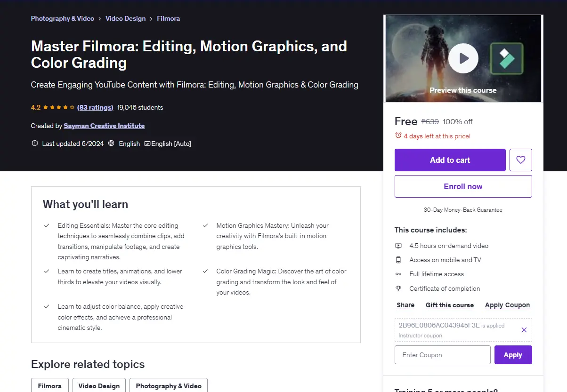Click the globe language icon
The height and width of the screenshot is (392, 567).
click(111, 144)
